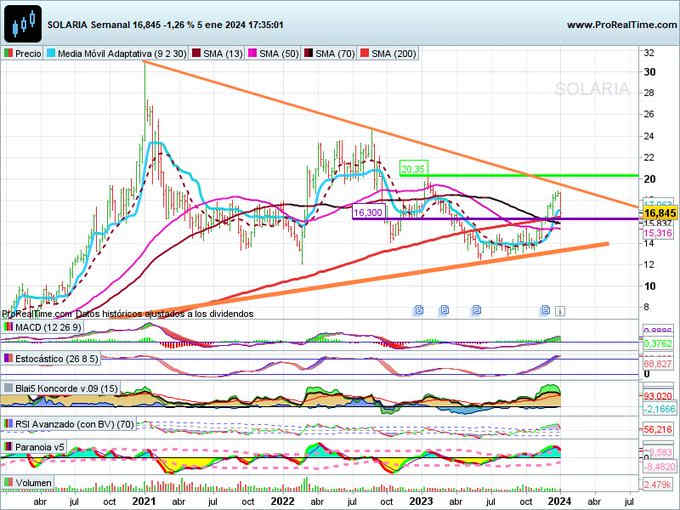Click the ProRealTime candlestick logo icon
Screen dimensions: 680x510
coord(23,24)
